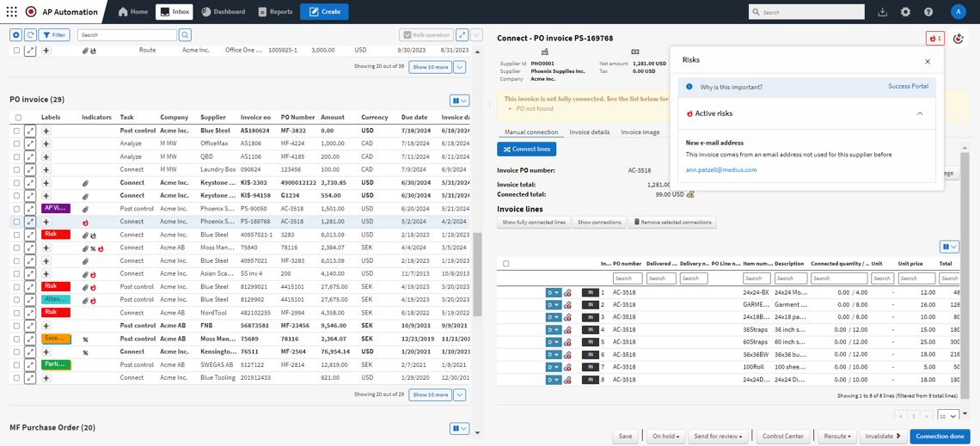Click the download icon in top bar
The image size is (980, 446).
click(x=883, y=12)
